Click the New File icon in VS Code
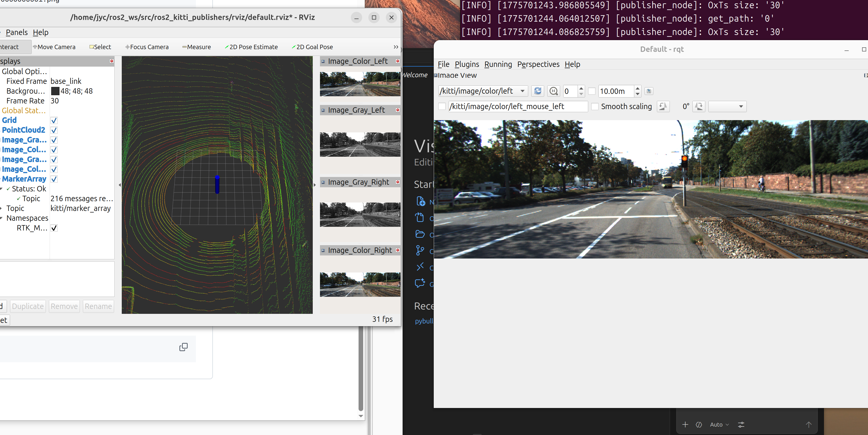868x435 pixels. click(x=421, y=201)
